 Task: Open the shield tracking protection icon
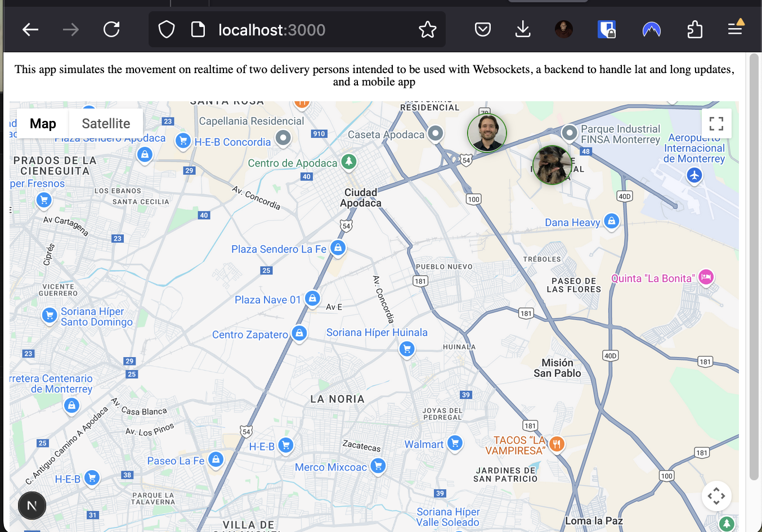pos(167,29)
